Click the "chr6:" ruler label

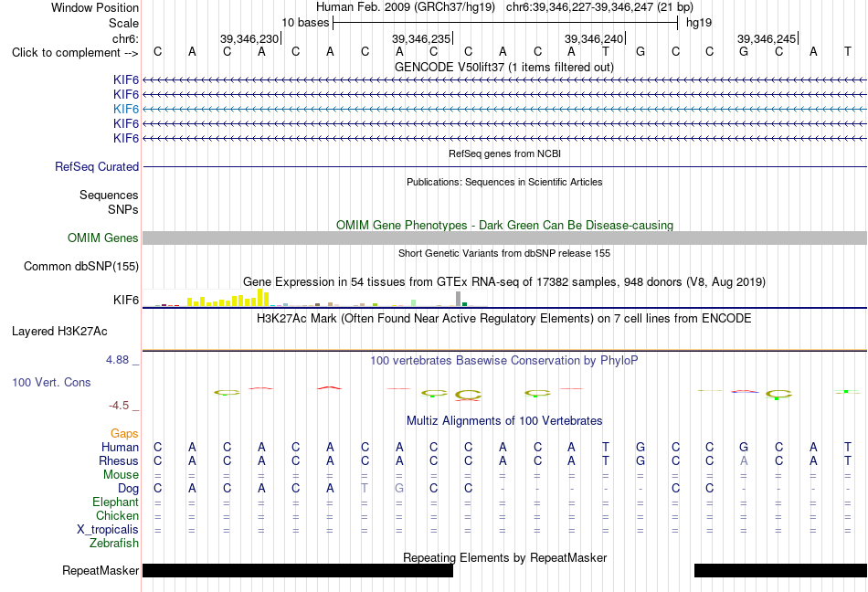[125, 38]
